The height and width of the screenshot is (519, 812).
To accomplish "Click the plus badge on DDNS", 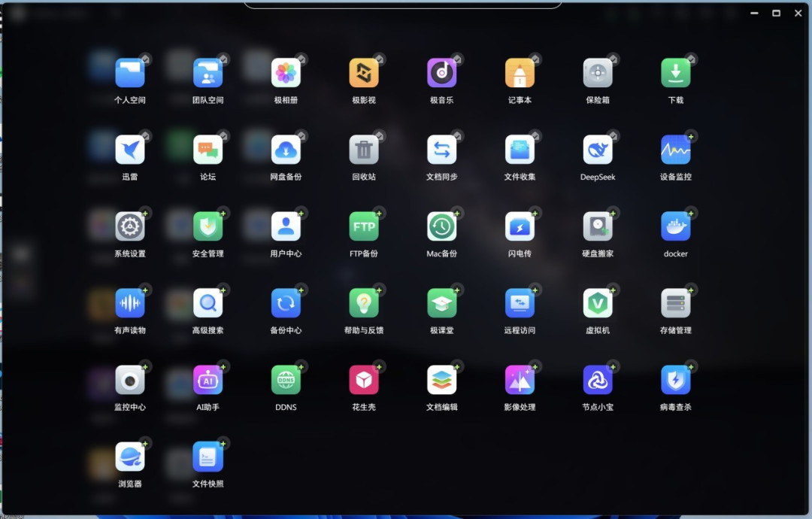I will (x=301, y=367).
